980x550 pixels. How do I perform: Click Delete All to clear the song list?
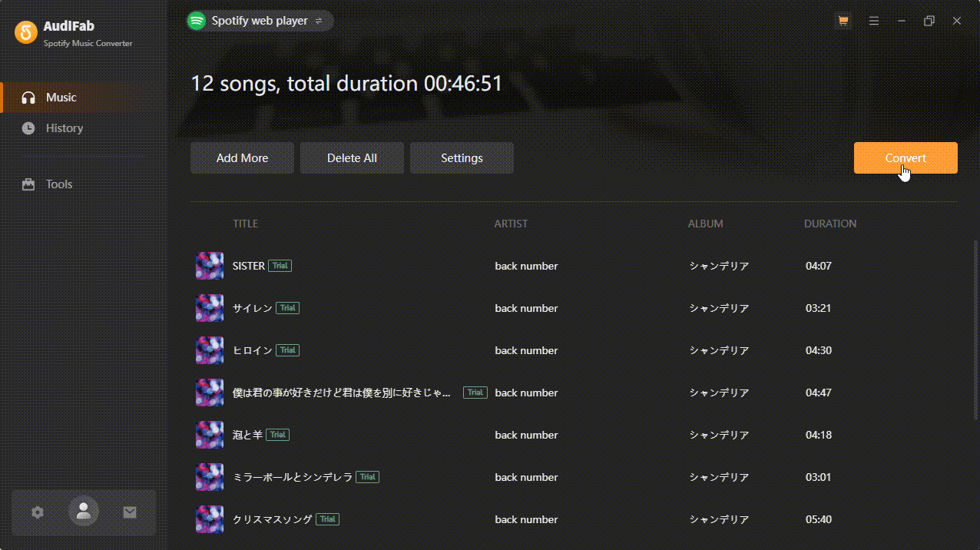point(352,157)
